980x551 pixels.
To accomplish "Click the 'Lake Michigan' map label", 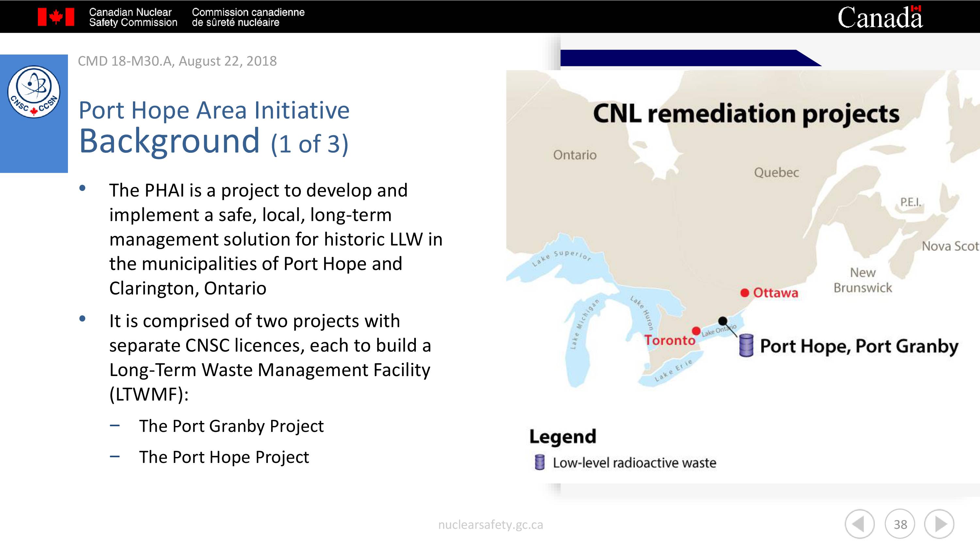I will pyautogui.click(x=585, y=324).
